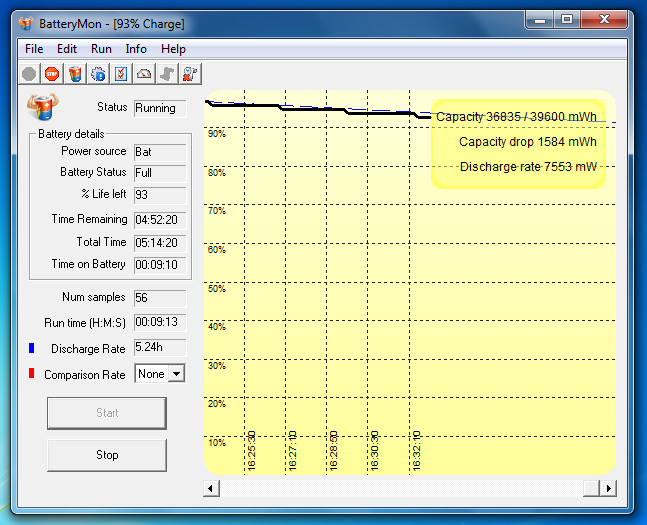Image resolution: width=647 pixels, height=525 pixels.
Task: Click the clear log toolbar icon with red X
Action: [190, 74]
